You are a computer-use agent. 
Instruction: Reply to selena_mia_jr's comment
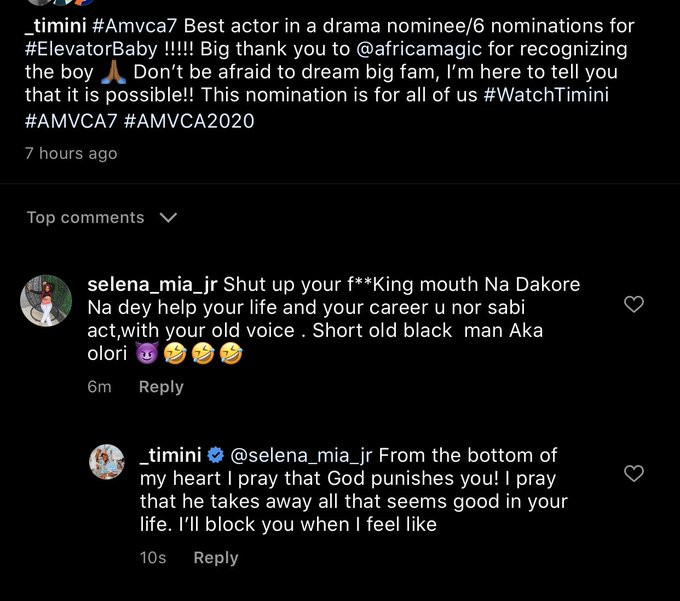[161, 387]
